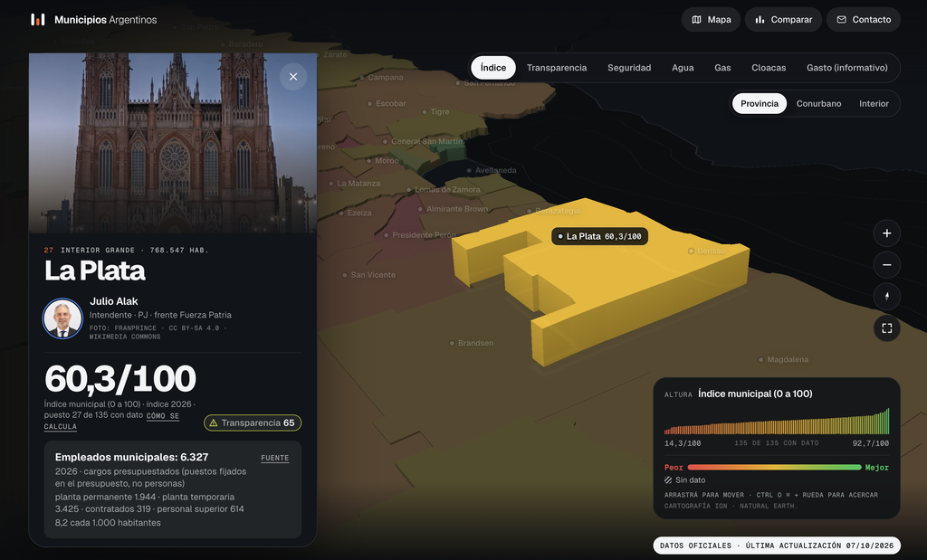Click the Presidente Perón map label
This screenshot has height=560, width=927.
coord(420,235)
